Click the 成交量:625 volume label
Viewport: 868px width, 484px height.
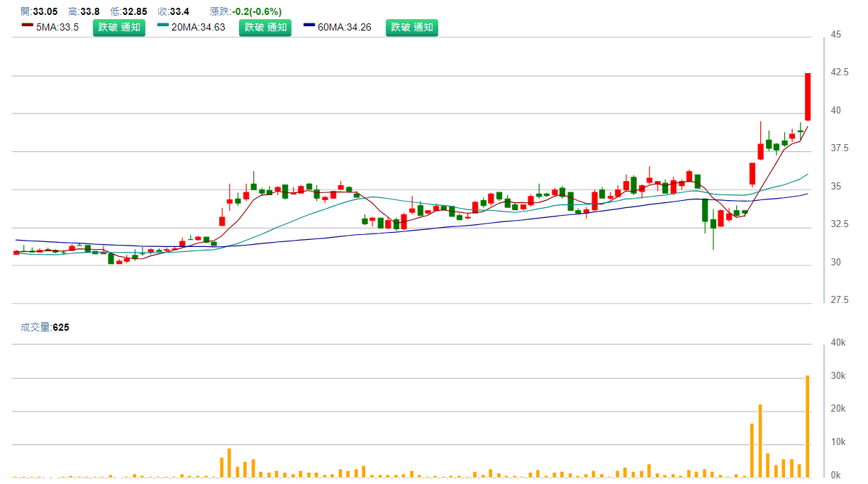click(45, 327)
